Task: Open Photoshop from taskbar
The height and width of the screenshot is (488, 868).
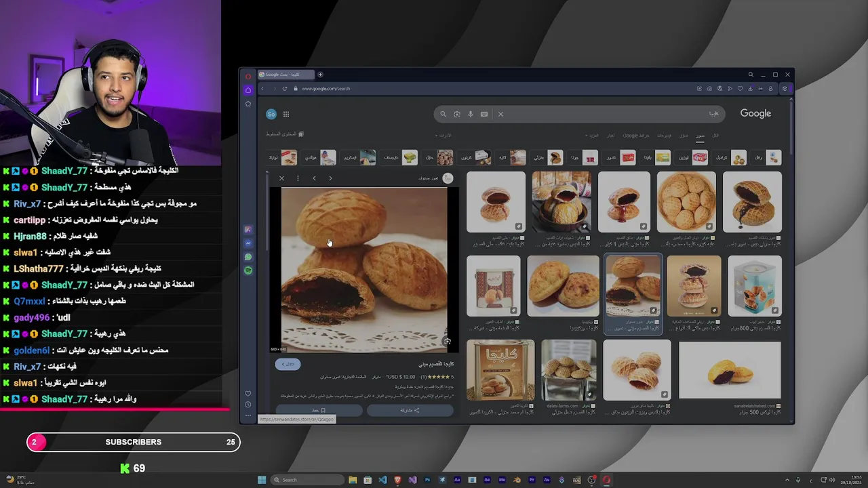Action: [x=427, y=480]
